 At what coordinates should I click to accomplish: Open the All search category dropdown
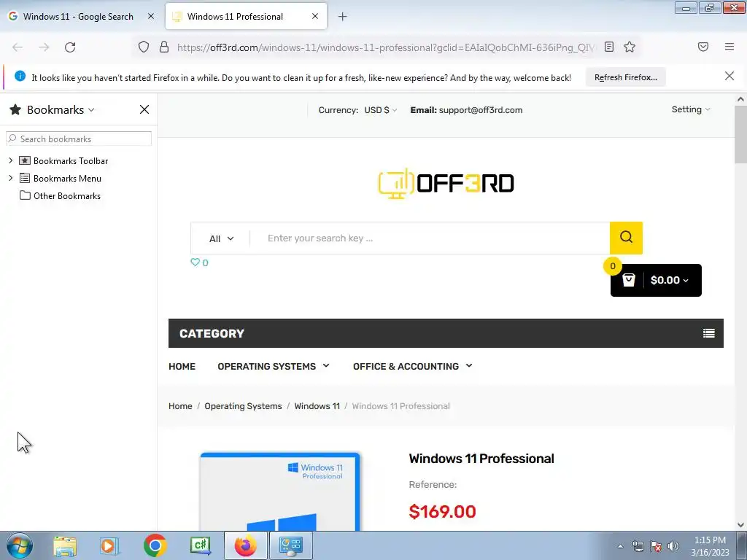222,238
